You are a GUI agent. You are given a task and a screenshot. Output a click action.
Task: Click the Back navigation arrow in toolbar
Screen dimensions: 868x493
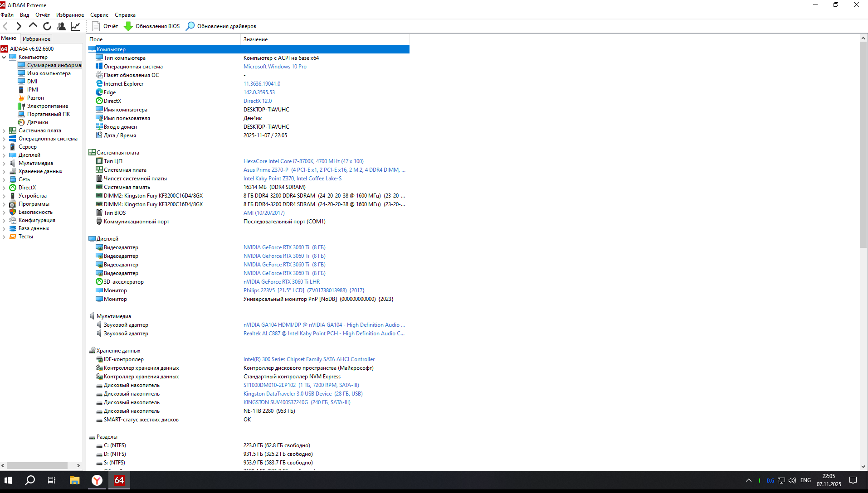point(5,26)
